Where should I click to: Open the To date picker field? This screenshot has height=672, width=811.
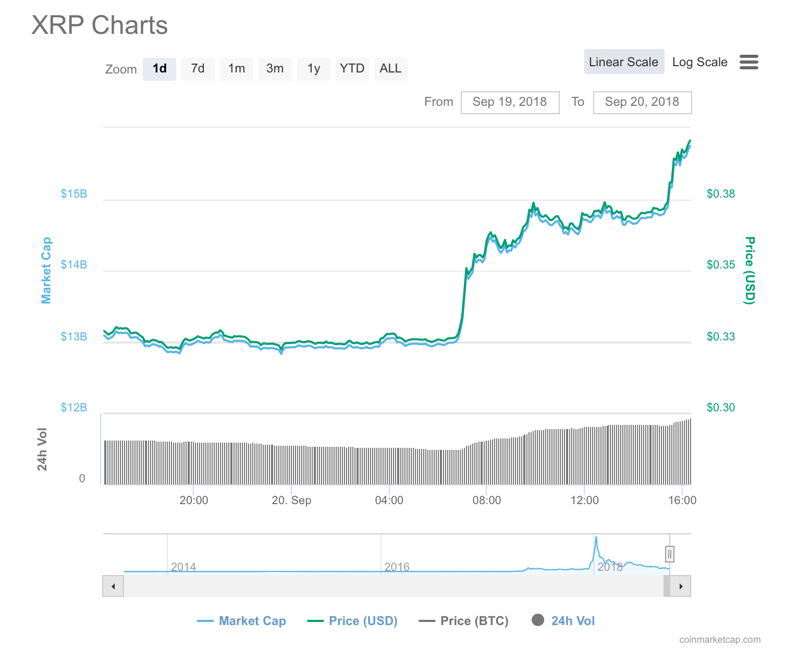(x=642, y=102)
